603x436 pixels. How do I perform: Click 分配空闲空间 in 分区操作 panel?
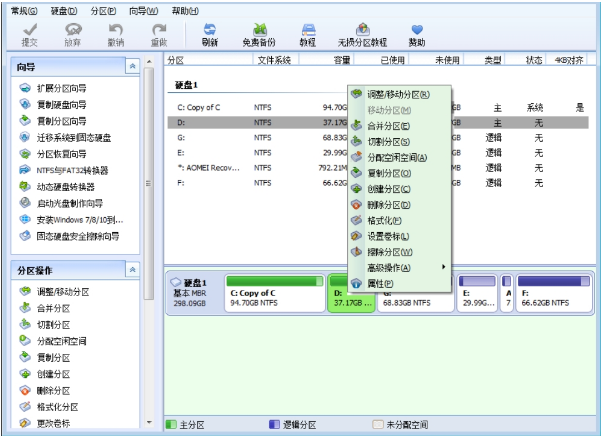[53, 341]
